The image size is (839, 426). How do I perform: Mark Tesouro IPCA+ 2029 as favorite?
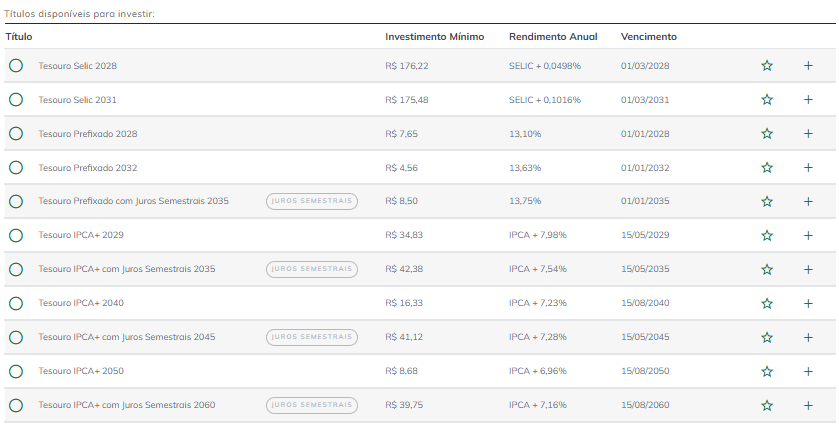tap(767, 236)
